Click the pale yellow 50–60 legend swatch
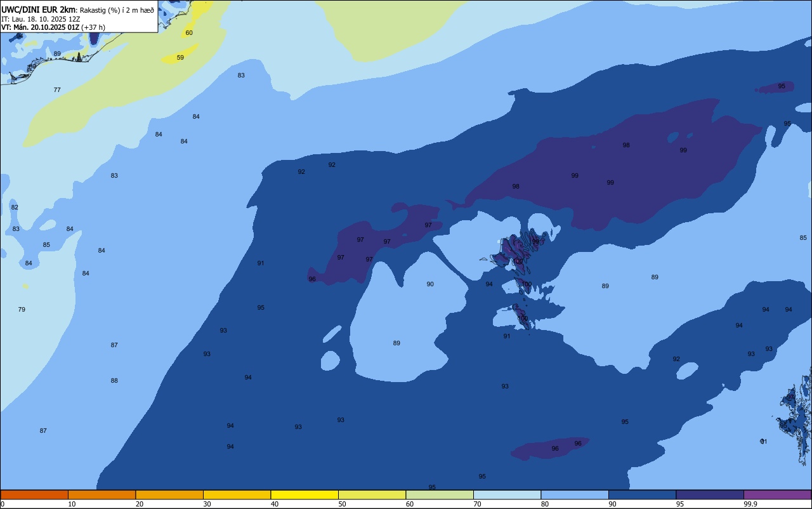The image size is (812, 509). pyautogui.click(x=372, y=494)
